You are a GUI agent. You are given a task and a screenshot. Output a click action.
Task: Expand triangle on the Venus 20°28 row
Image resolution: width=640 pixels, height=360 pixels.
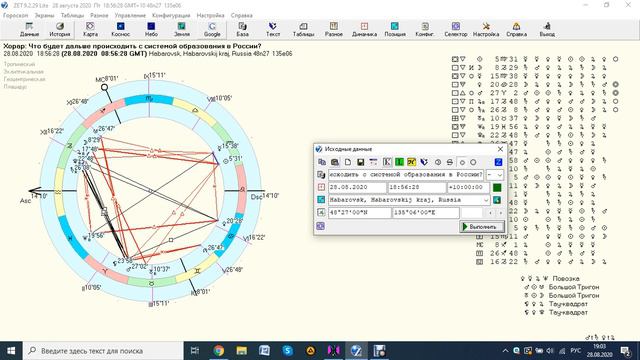tap(463, 84)
